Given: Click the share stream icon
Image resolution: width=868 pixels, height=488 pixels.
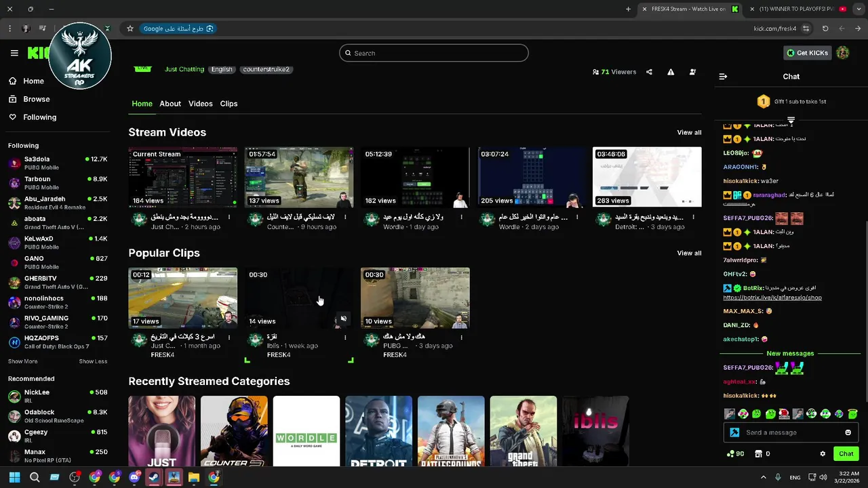Looking at the screenshot, I should pyautogui.click(x=649, y=72).
